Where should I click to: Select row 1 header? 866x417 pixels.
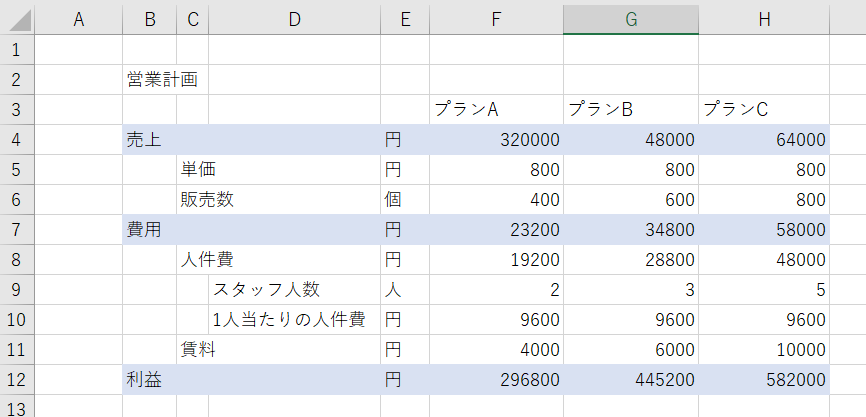pos(17,50)
